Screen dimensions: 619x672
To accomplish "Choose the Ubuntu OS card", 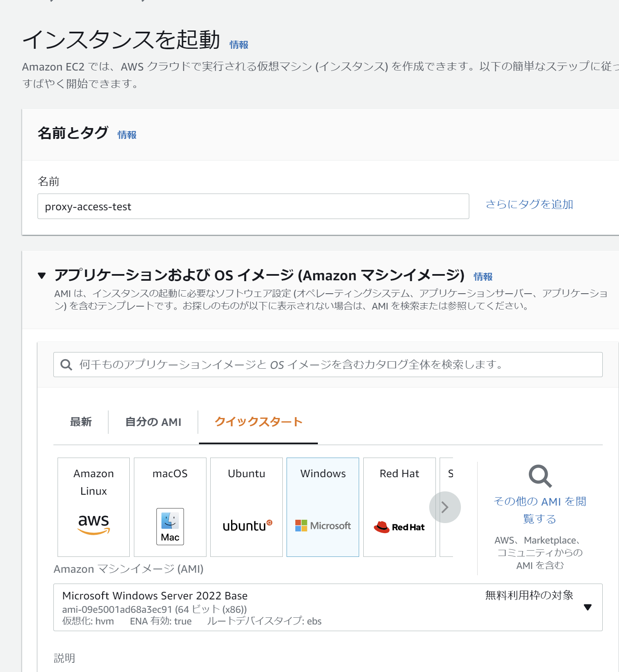I will (x=247, y=507).
